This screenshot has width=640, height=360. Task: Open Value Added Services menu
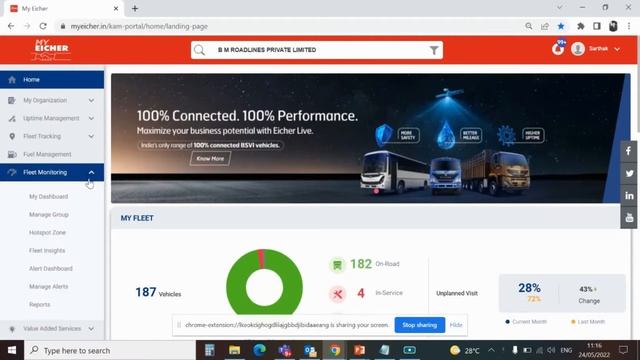coord(52,329)
